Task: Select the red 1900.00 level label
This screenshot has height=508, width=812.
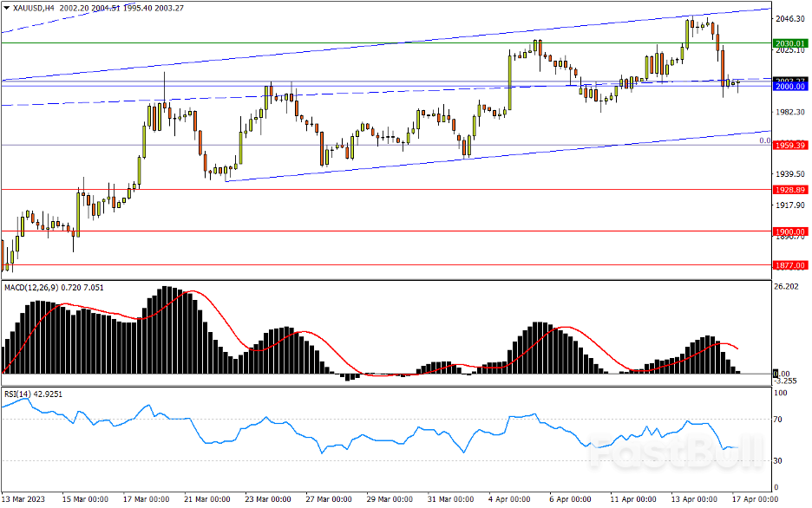Action: 789,231
